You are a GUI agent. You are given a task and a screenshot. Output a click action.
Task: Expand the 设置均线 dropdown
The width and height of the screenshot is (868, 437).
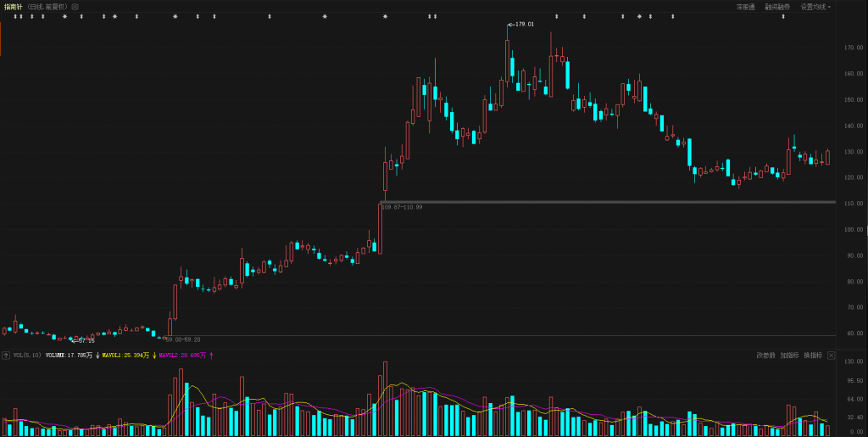[815, 7]
